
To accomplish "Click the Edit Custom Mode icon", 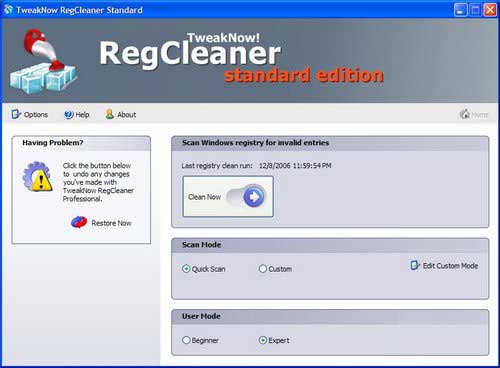I will tap(415, 265).
